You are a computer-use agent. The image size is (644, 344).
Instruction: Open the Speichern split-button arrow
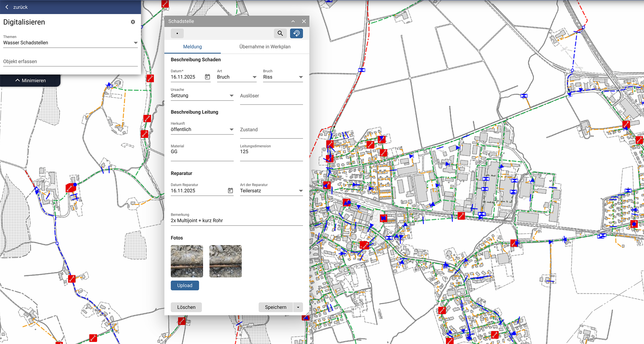coord(298,307)
